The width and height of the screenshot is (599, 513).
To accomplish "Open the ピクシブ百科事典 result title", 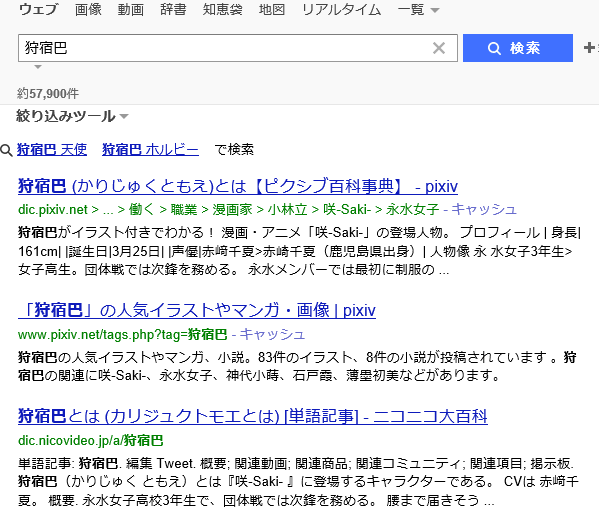I will click(x=238, y=186).
